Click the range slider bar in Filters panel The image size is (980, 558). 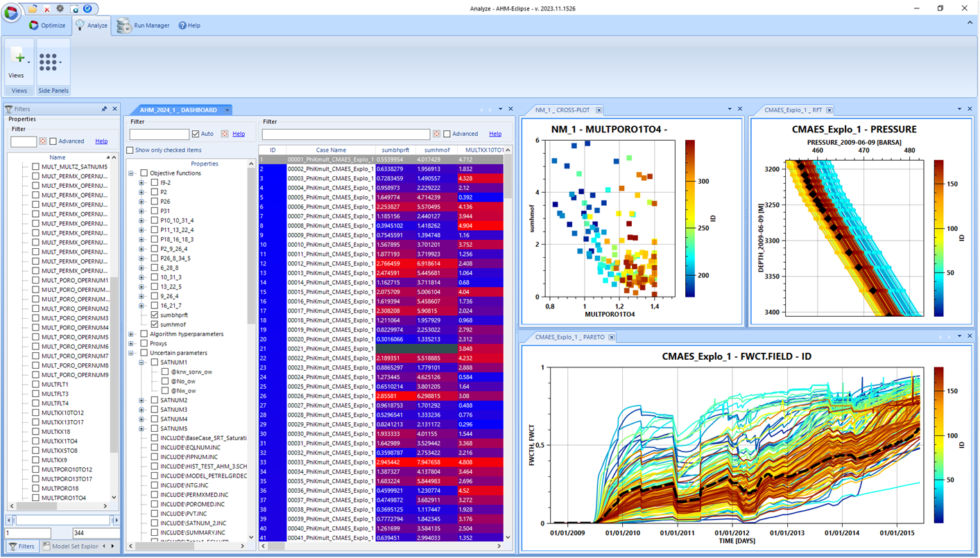62,520
